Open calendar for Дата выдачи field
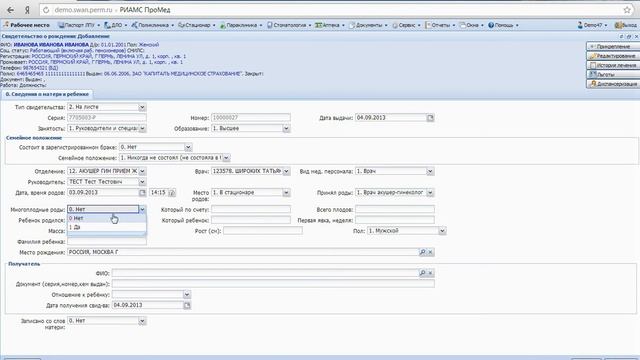Viewport: 640px width, 360px height. click(x=430, y=118)
